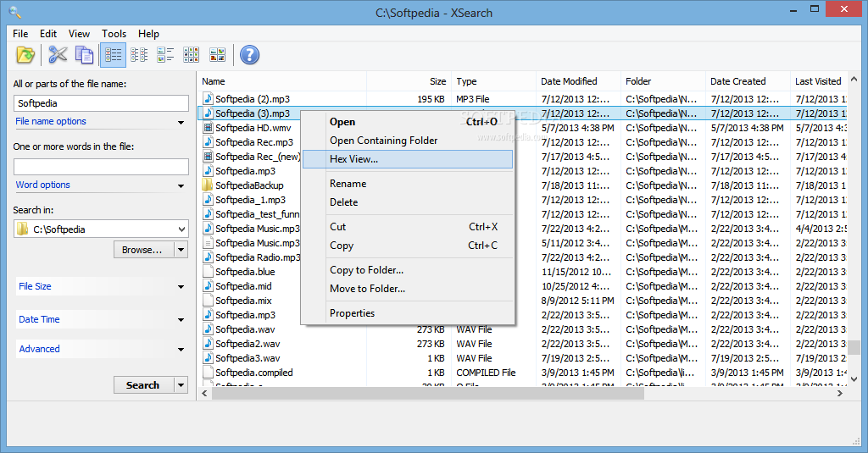Image resolution: width=868 pixels, height=453 pixels.
Task: Switch to small icons view
Action: [139, 55]
